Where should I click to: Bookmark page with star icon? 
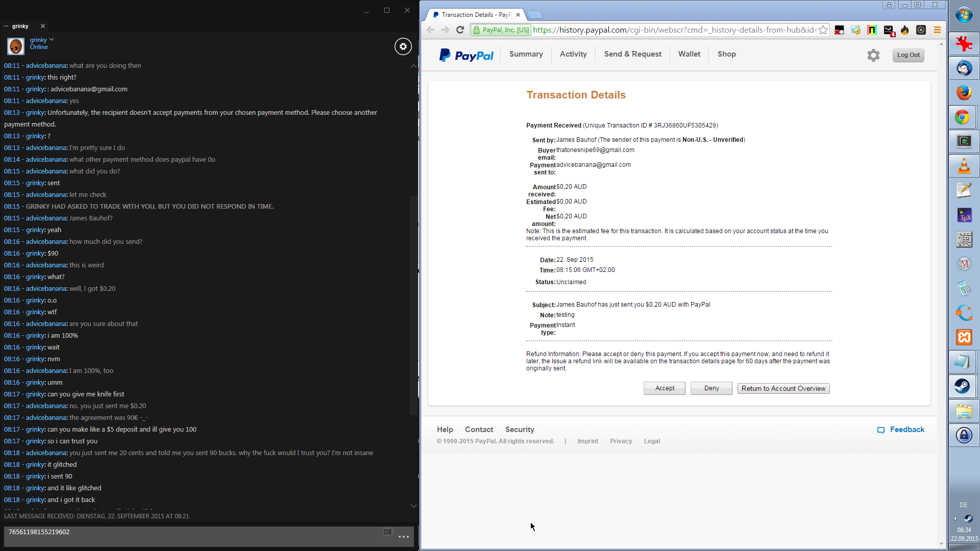[823, 30]
